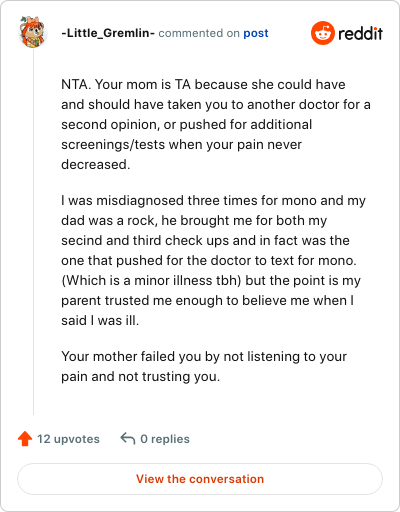This screenshot has height=512, width=400.
Task: Click the line ending "said I was ill."
Action: pyautogui.click(x=100, y=320)
